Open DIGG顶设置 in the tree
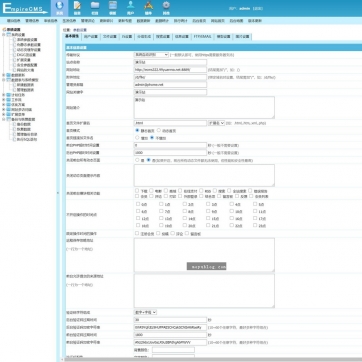Viewport: 362px width, 362px height. point(26,55)
